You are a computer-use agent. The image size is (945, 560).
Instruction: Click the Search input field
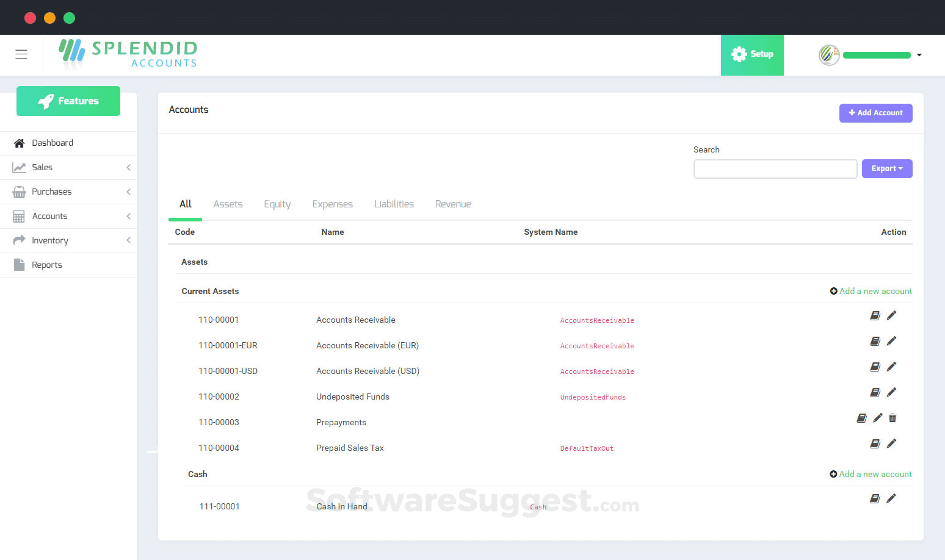click(775, 168)
